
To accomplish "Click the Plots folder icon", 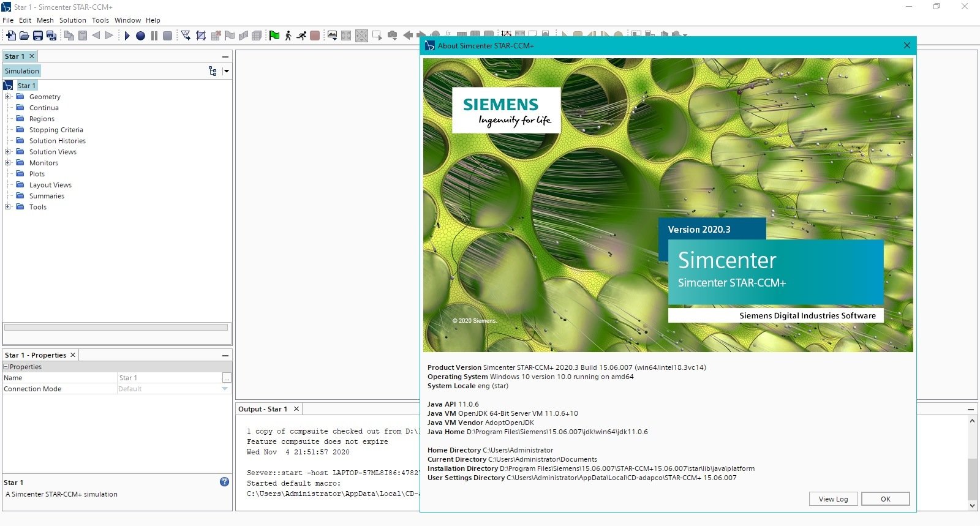I will click(x=20, y=173).
